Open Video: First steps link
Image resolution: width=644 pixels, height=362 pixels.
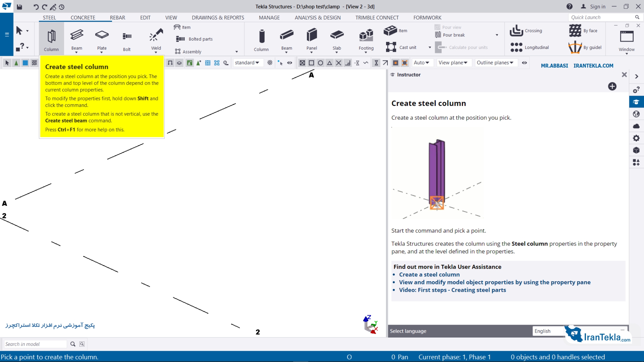[x=452, y=290]
